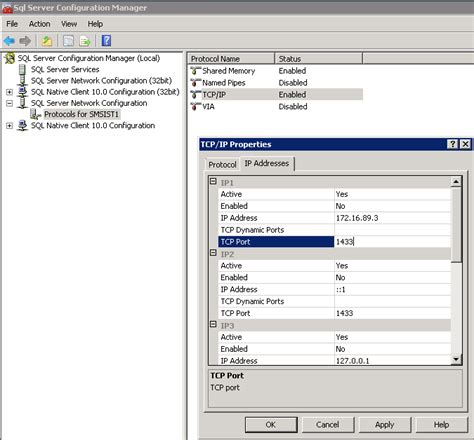Select the SQL Server Network Configuration (32bit) node
The height and width of the screenshot is (440, 474).
tap(101, 81)
